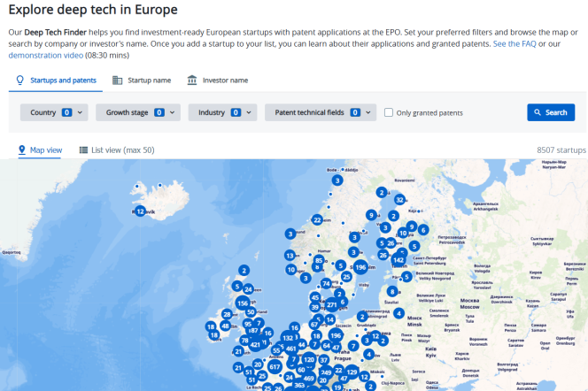Follow the demonstration video link
Image resolution: width=588 pixels, height=391 pixels.
pos(44,55)
